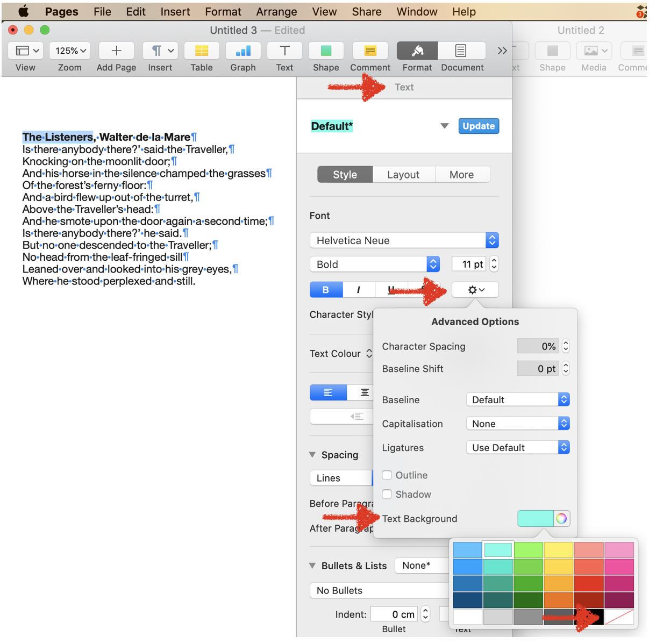Collapse the Bullets & Lists section
656x644 pixels.
[312, 566]
